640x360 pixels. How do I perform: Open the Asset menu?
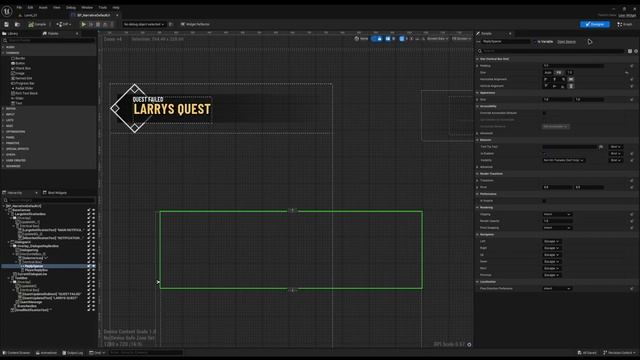(43, 7)
